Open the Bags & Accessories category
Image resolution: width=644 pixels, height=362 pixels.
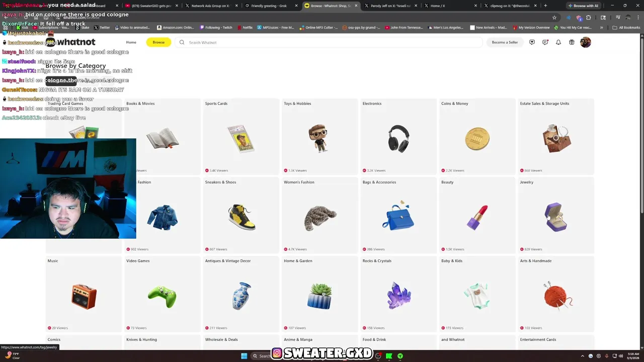[x=398, y=215]
